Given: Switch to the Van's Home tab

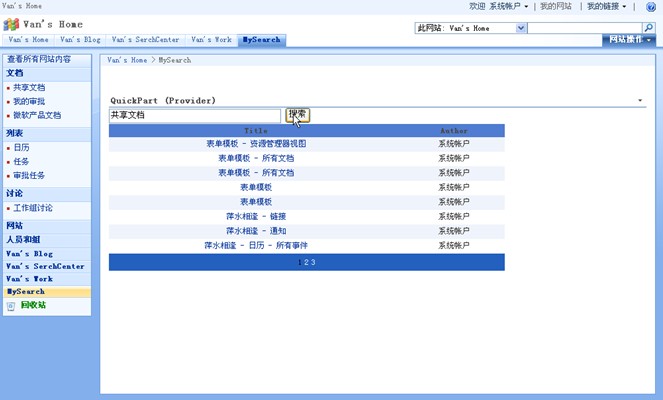Looking at the screenshot, I should tap(28, 40).
